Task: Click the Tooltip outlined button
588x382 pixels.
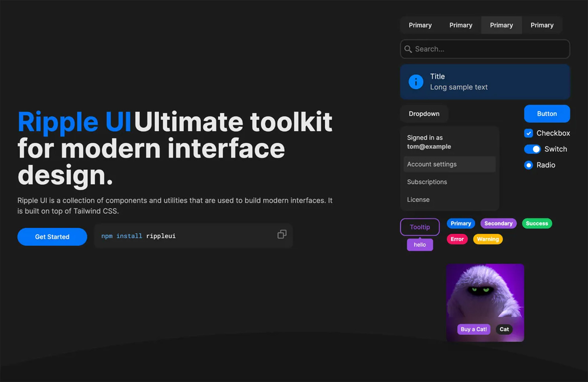Action: (x=420, y=227)
